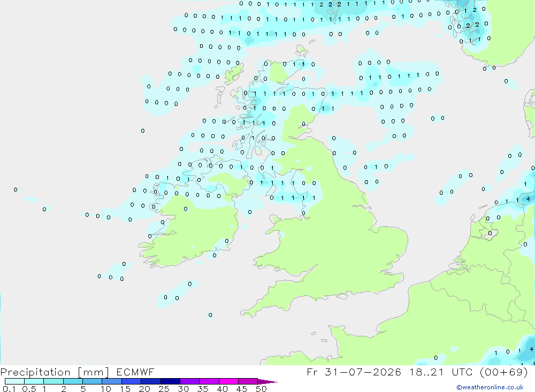Click the '[mm]' unit label
The width and height of the screenshot is (535, 392).
pyautogui.click(x=93, y=372)
